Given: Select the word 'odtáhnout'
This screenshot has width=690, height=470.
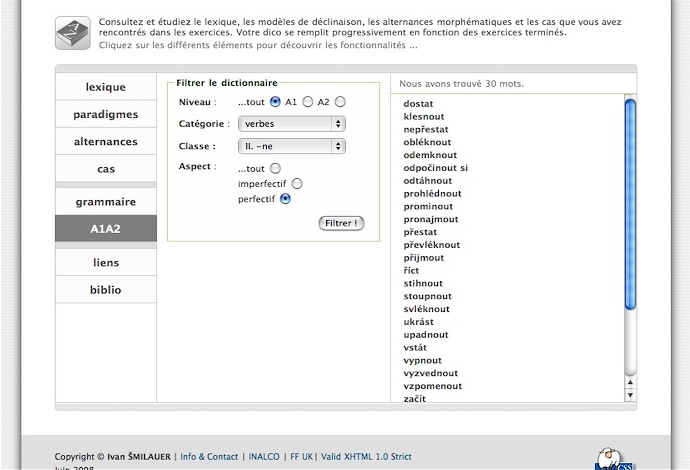Looking at the screenshot, I should click(x=427, y=181).
